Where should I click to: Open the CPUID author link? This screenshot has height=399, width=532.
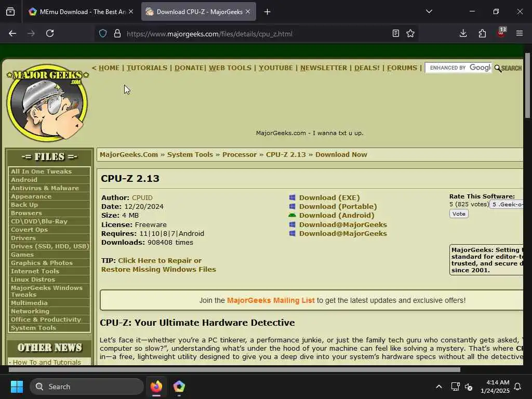142,197
